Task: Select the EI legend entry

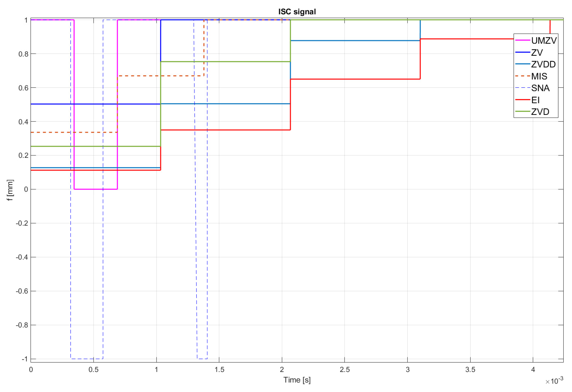Action: (535, 100)
